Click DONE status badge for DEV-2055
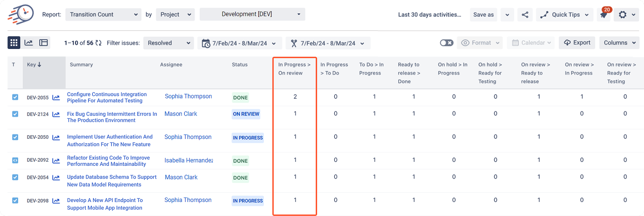Screen dimensions: 644x216 point(240,98)
